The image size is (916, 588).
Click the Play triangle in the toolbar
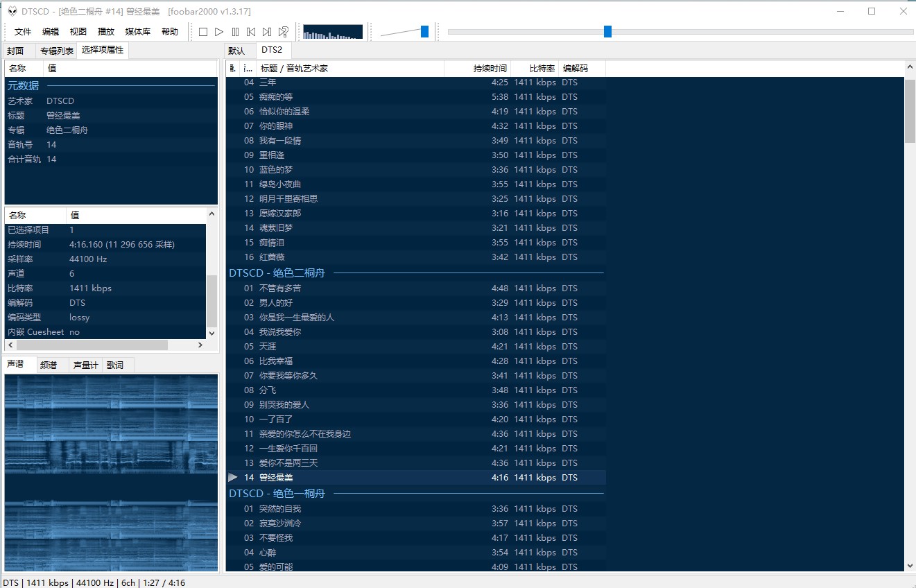(x=219, y=32)
